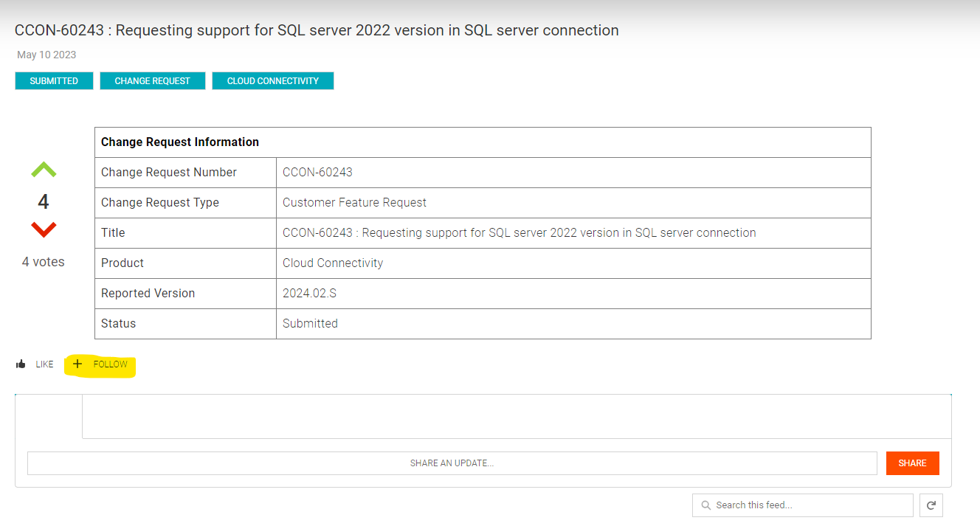The height and width of the screenshot is (526, 980).
Task: Click the 'Product' label cell
Action: [x=185, y=263]
